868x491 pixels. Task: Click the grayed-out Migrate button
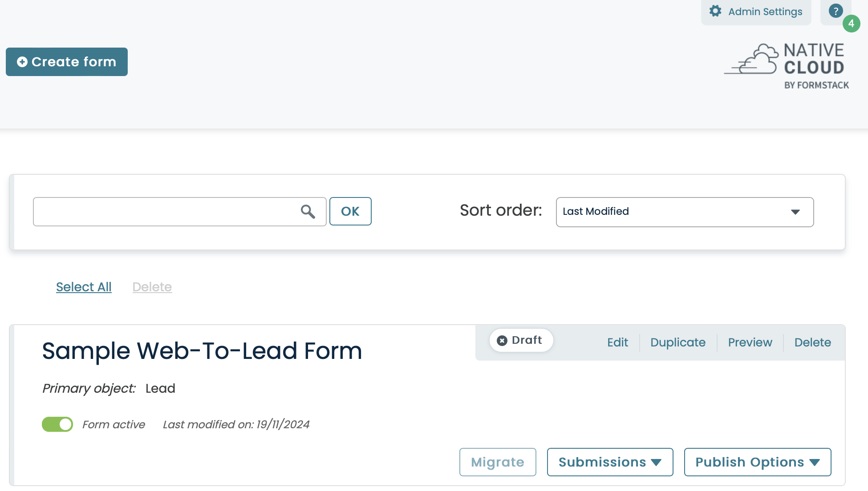pos(498,462)
